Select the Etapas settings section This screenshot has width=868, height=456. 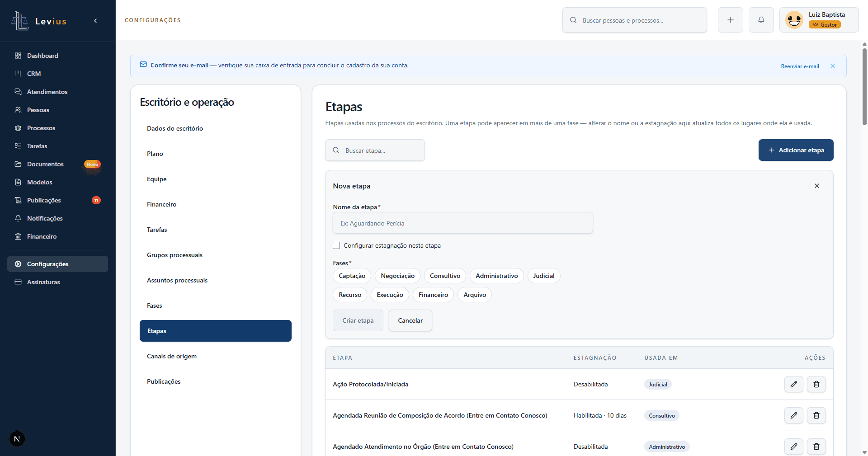click(x=216, y=331)
